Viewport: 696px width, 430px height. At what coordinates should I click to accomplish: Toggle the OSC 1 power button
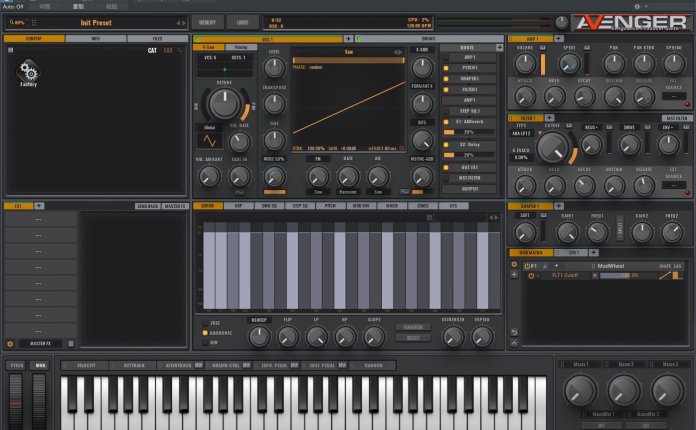click(197, 39)
